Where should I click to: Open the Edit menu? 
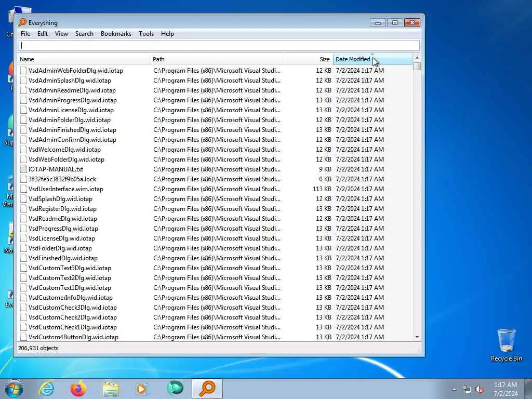[x=43, y=34]
